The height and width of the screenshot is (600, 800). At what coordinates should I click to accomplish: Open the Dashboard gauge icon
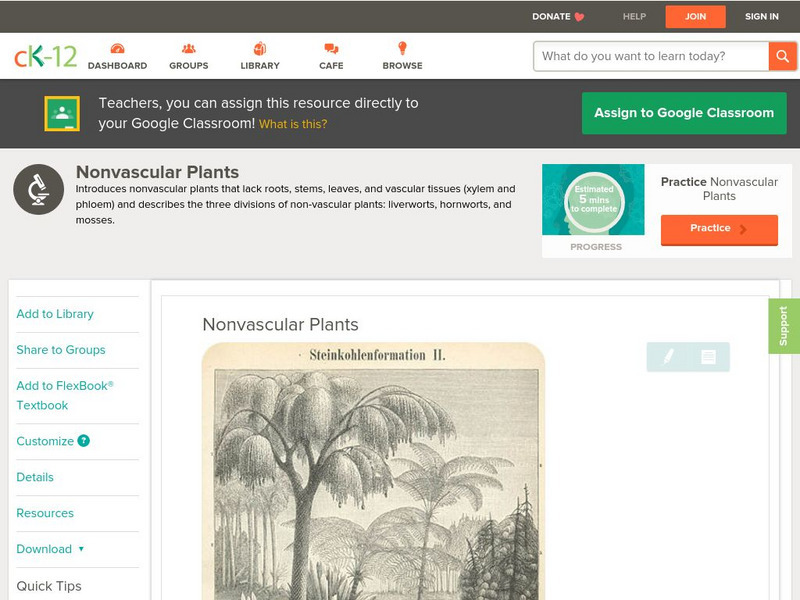click(117, 48)
